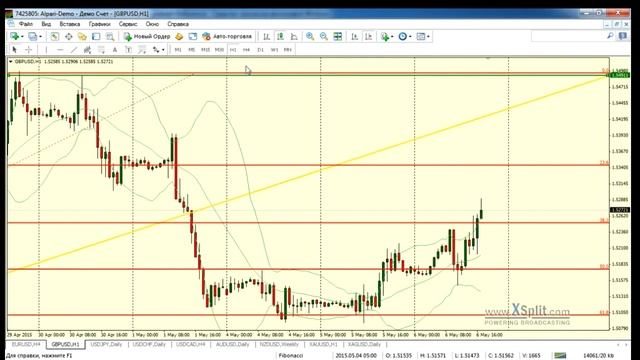Open the Data Window crosshair icon

pyautogui.click(x=69, y=36)
